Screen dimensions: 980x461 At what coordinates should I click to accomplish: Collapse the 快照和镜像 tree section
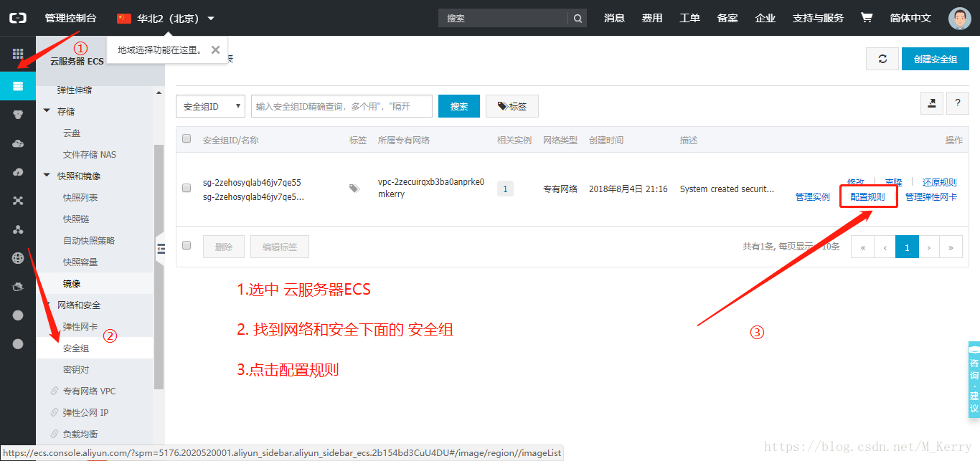tap(47, 176)
